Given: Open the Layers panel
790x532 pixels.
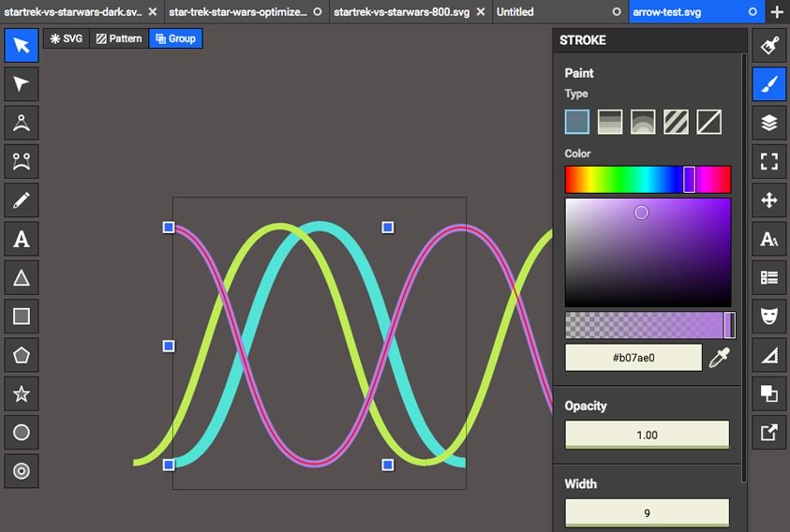Looking at the screenshot, I should coord(768,123).
